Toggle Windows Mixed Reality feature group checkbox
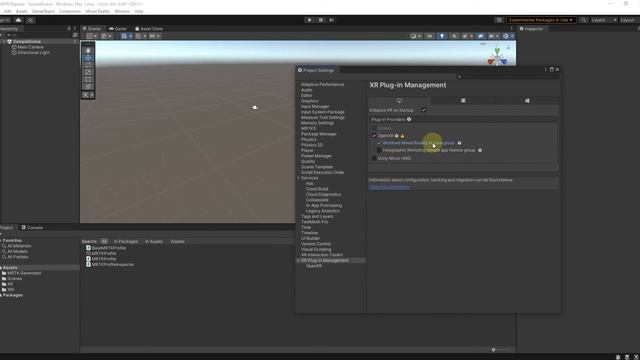640x360 pixels. pyautogui.click(x=379, y=143)
